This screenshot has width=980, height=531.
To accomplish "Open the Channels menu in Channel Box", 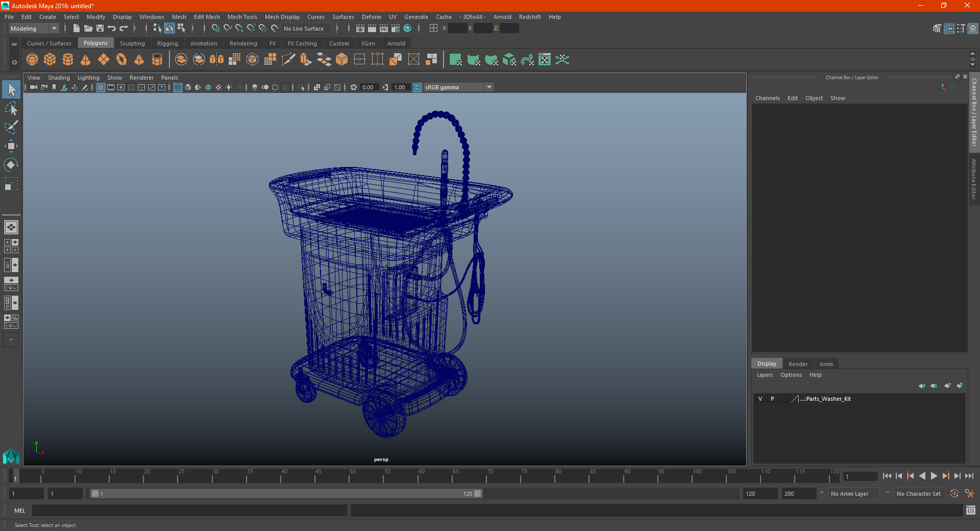I will [x=767, y=98].
